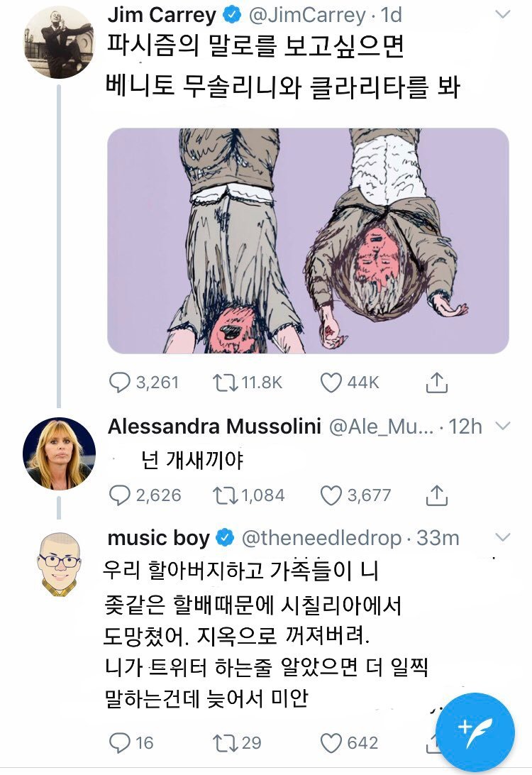Share Alessandra Mussolini's tweet
The height and width of the screenshot is (775, 532).
click(438, 495)
